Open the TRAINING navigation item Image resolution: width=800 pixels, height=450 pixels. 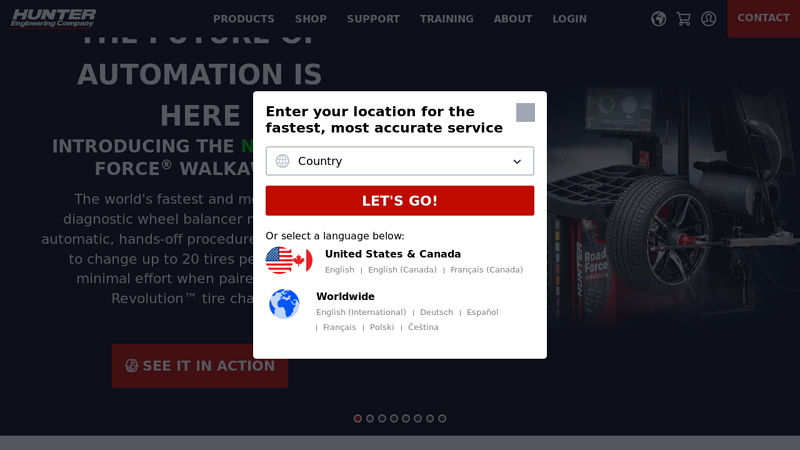click(x=446, y=19)
